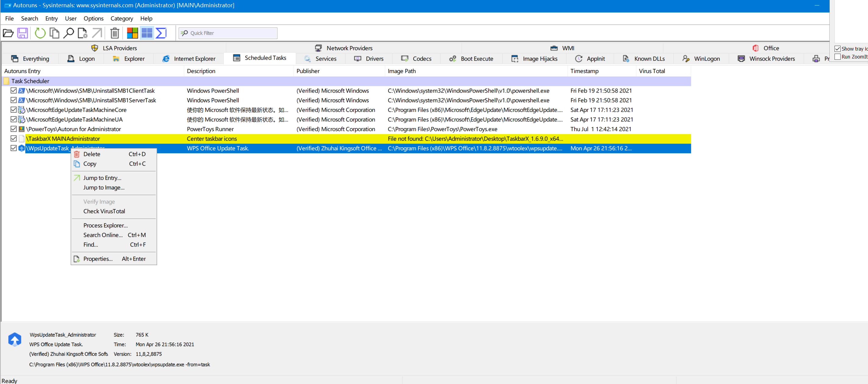Toggle the Show tray icon checkbox

[x=838, y=49]
